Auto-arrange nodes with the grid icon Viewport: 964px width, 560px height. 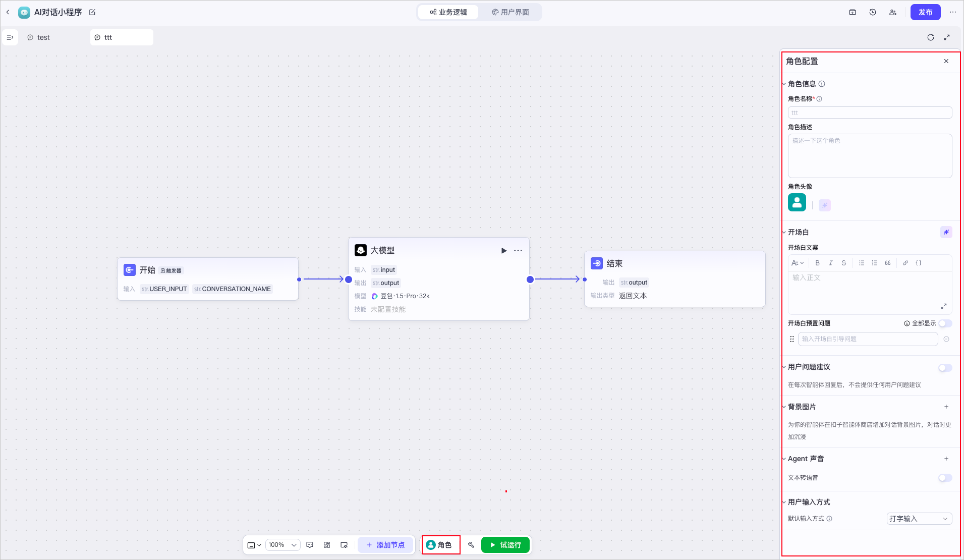(327, 545)
